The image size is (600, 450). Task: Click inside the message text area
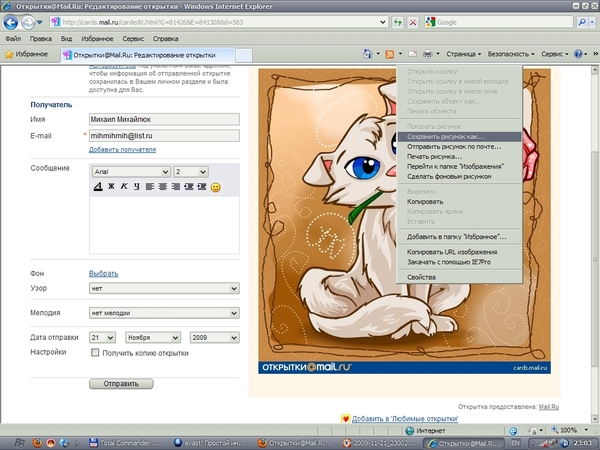[164, 225]
